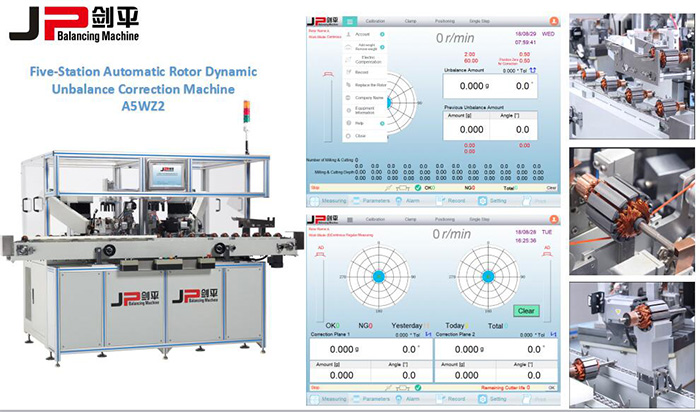700x412 pixels.
Task: Click the blue swap arrows beside Unbalance Amount Tol
Action: [x=533, y=70]
